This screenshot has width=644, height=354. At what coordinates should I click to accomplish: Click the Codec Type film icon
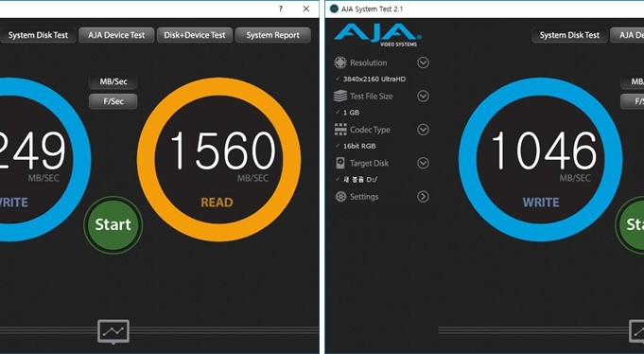(x=340, y=130)
